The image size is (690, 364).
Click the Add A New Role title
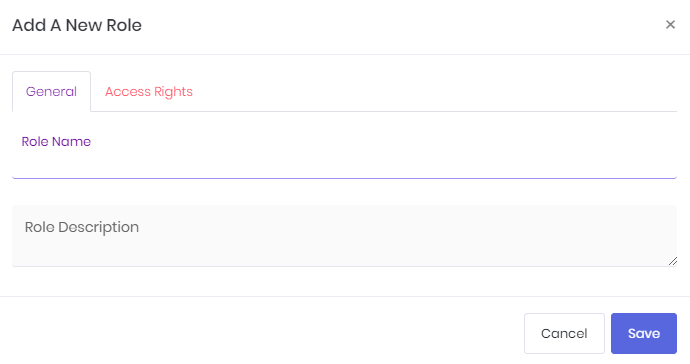[77, 25]
